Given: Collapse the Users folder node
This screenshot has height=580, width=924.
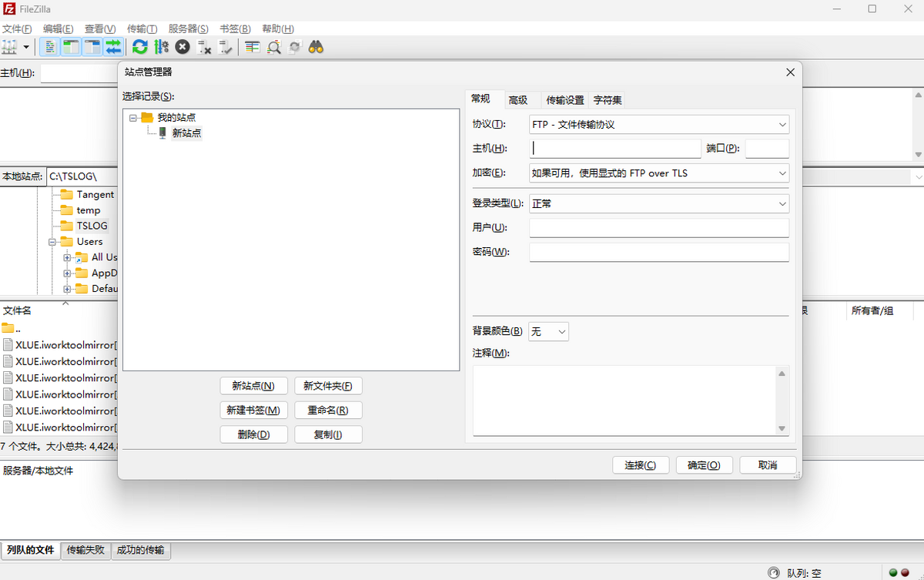Looking at the screenshot, I should click(52, 242).
